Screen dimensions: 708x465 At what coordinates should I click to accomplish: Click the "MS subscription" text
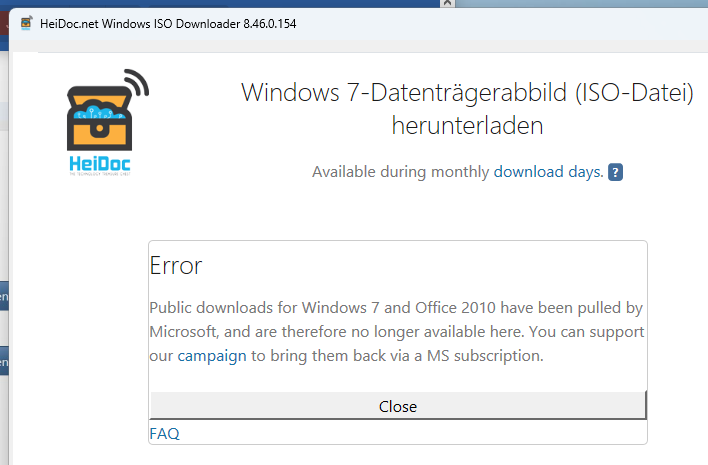click(x=482, y=355)
